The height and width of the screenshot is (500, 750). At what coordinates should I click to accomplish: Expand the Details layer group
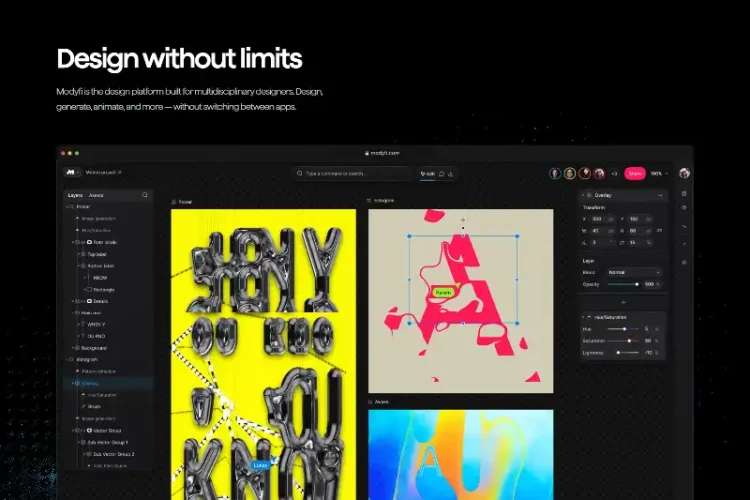click(73, 301)
